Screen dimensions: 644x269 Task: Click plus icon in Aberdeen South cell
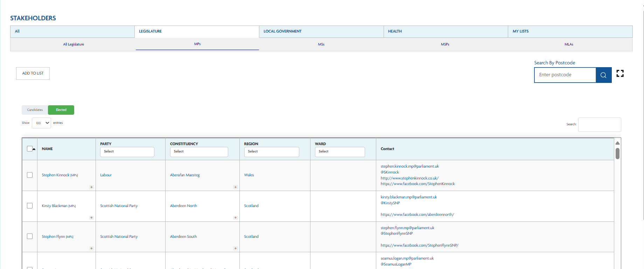[x=235, y=248]
